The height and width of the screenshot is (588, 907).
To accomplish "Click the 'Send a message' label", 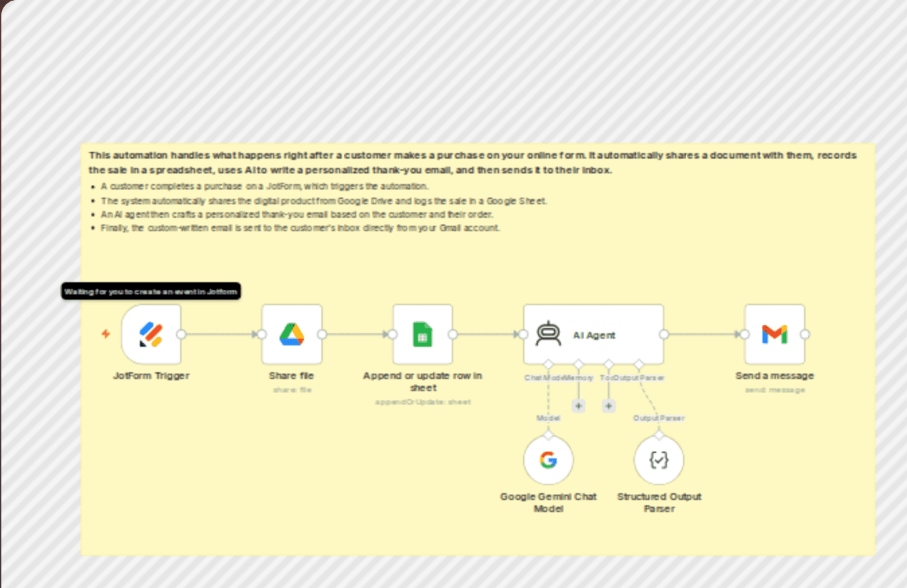I will [775, 376].
